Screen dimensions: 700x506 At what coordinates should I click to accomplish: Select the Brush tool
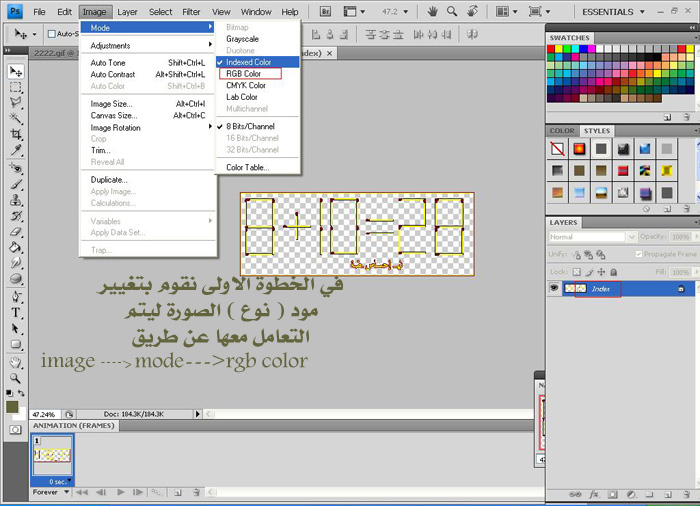16,184
